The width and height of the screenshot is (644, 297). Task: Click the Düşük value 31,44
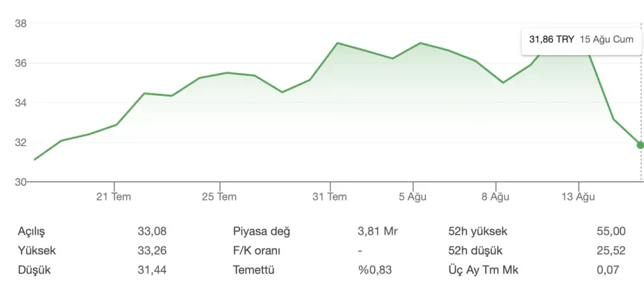pos(152,270)
